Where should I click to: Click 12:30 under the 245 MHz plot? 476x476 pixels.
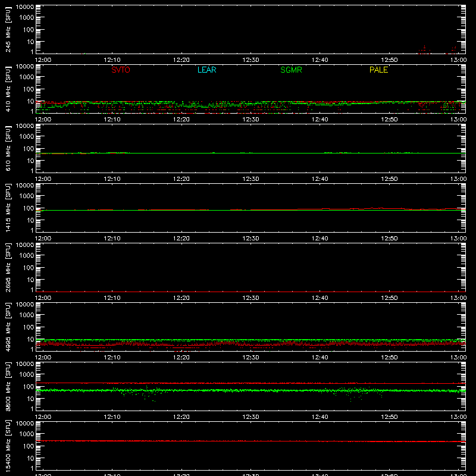click(250, 60)
